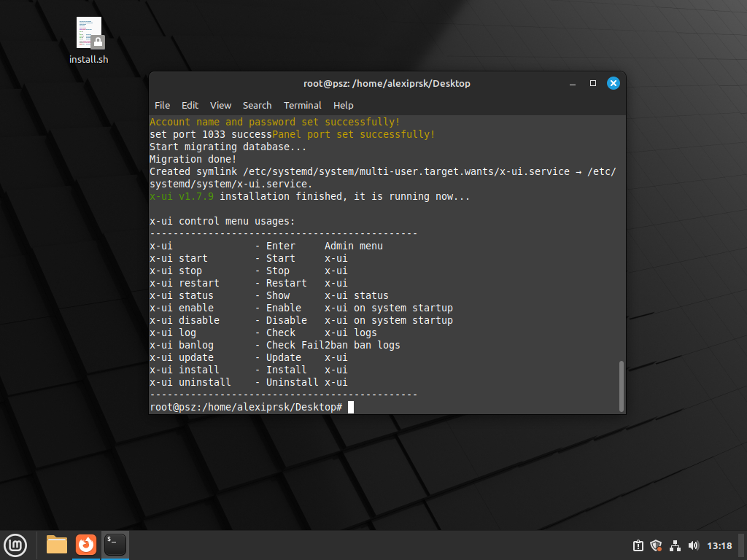The image size is (747, 560).
Task: Open Firefox from the taskbar
Action: tap(86, 545)
